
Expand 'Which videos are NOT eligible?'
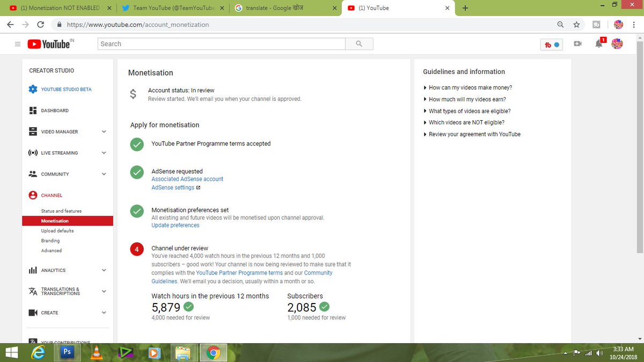pos(464,122)
